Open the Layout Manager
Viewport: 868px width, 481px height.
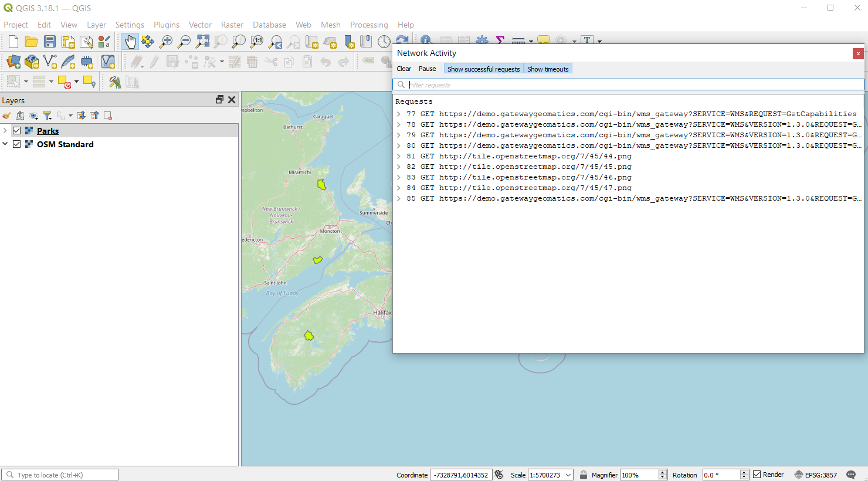[x=86, y=42]
